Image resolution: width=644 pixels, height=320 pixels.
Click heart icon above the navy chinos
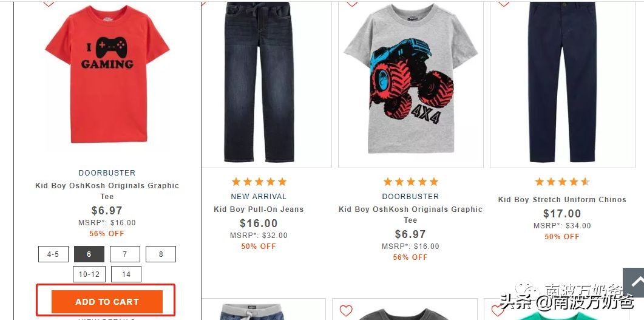click(504, 4)
